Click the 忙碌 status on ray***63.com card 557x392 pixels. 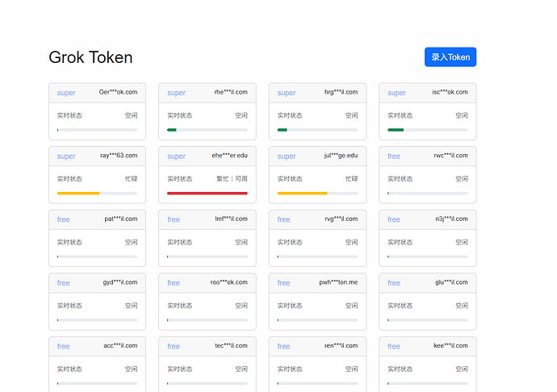tap(131, 178)
